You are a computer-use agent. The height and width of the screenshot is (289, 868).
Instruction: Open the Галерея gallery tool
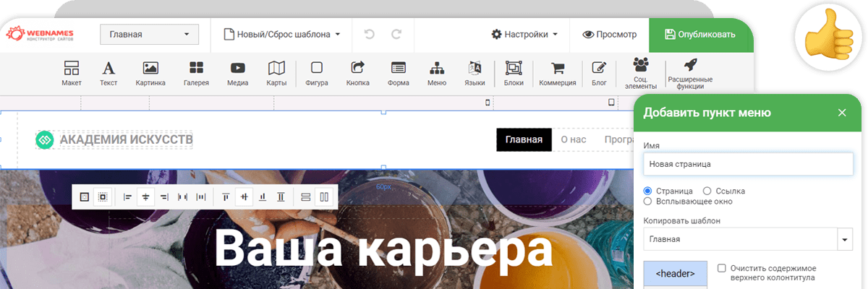click(x=196, y=74)
